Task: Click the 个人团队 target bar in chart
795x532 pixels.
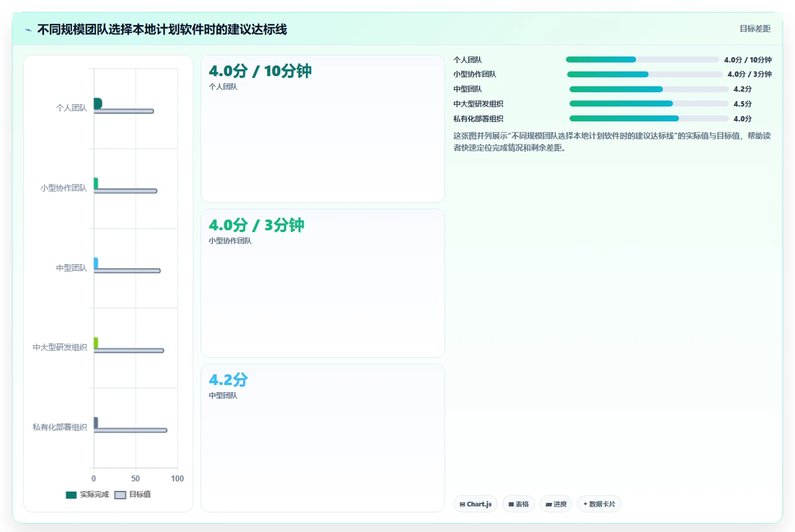Action: click(x=124, y=111)
